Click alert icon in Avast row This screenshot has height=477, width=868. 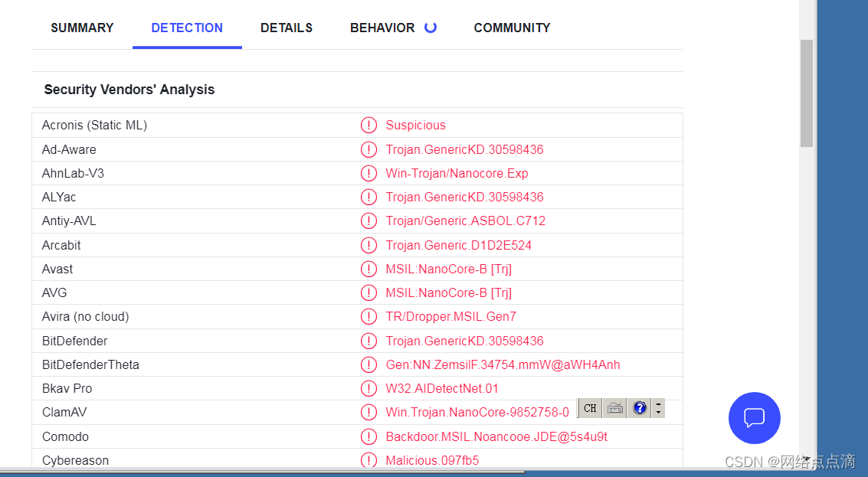pyautogui.click(x=368, y=269)
